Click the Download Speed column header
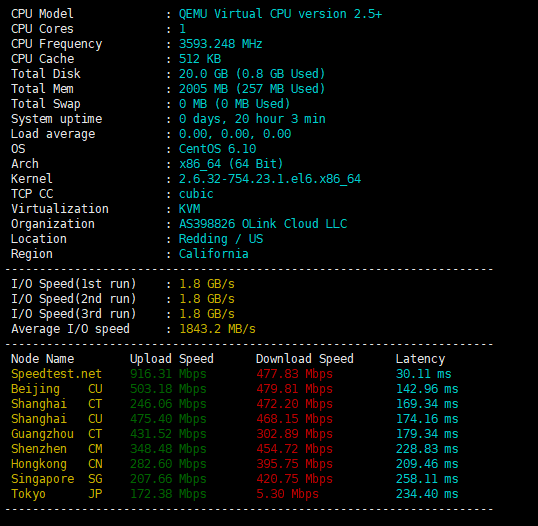 [x=305, y=359]
